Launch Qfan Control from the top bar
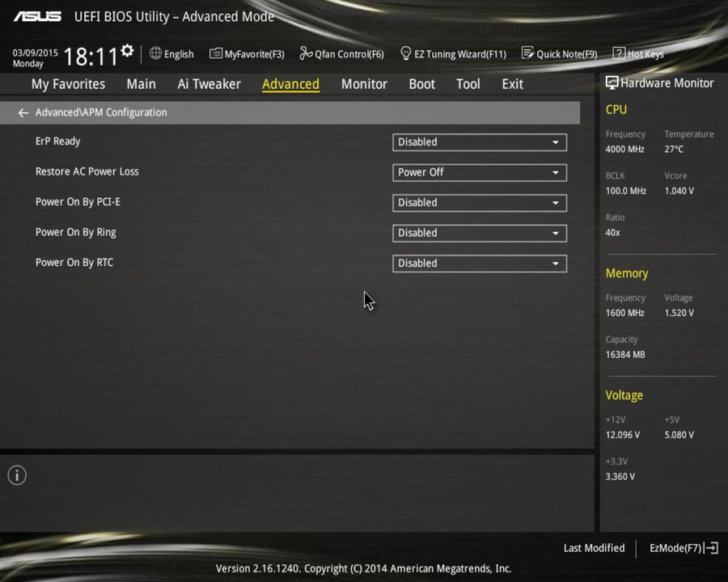 [341, 53]
